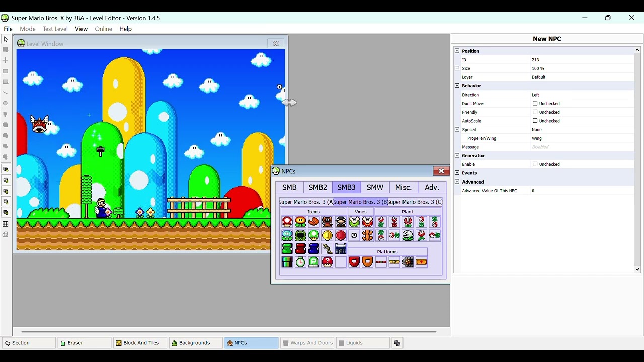
Task: Switch to the Misc. tab in NPCs
Action: point(404,187)
